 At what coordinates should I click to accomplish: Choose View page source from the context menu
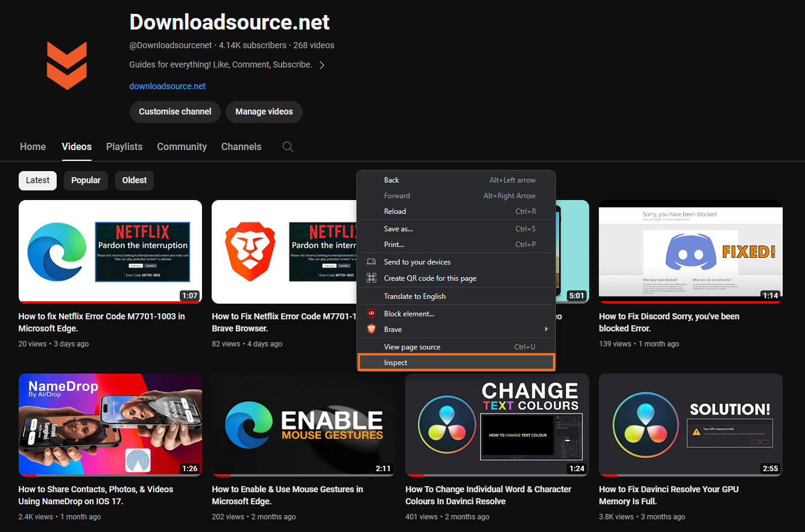456,346
